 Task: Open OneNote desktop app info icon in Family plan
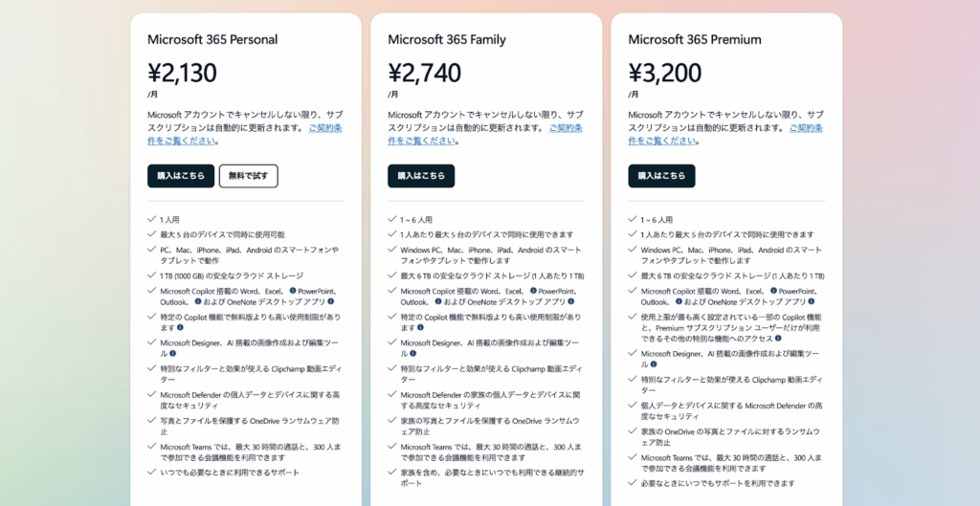click(x=571, y=301)
